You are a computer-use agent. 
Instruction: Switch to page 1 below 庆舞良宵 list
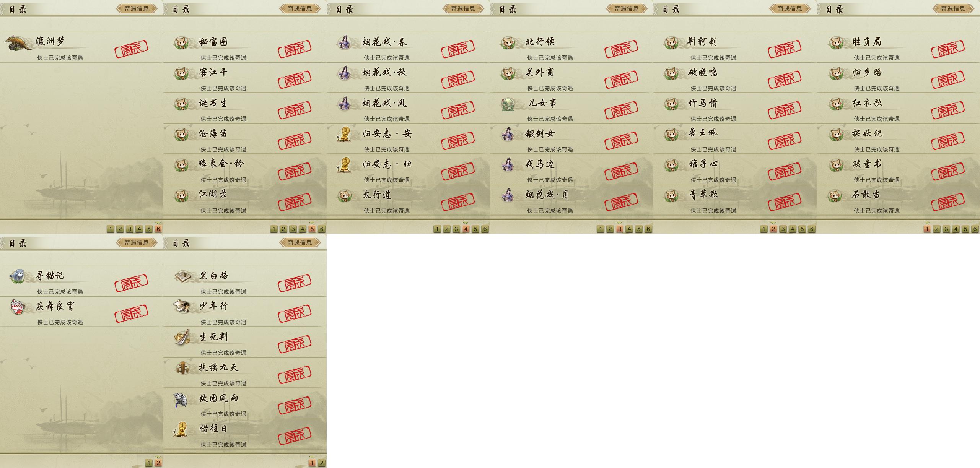(149, 463)
